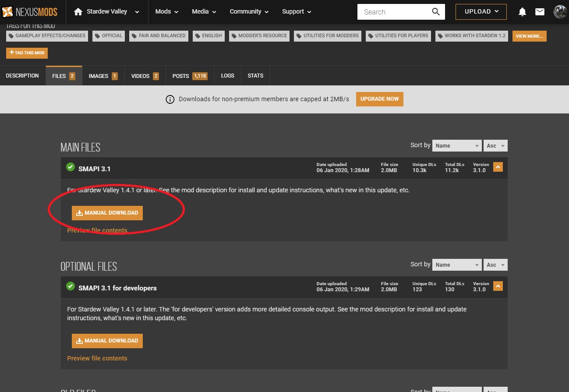Open the Logs tab
Image resolution: width=569 pixels, height=392 pixels.
pyautogui.click(x=228, y=76)
